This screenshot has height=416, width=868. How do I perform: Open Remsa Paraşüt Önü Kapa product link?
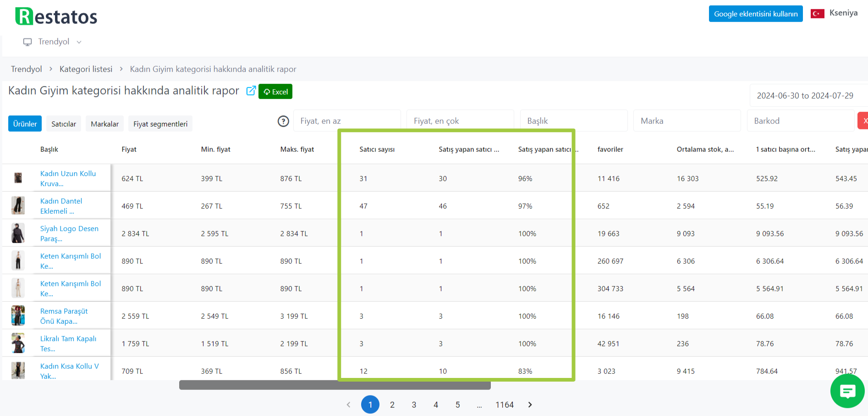pos(64,316)
